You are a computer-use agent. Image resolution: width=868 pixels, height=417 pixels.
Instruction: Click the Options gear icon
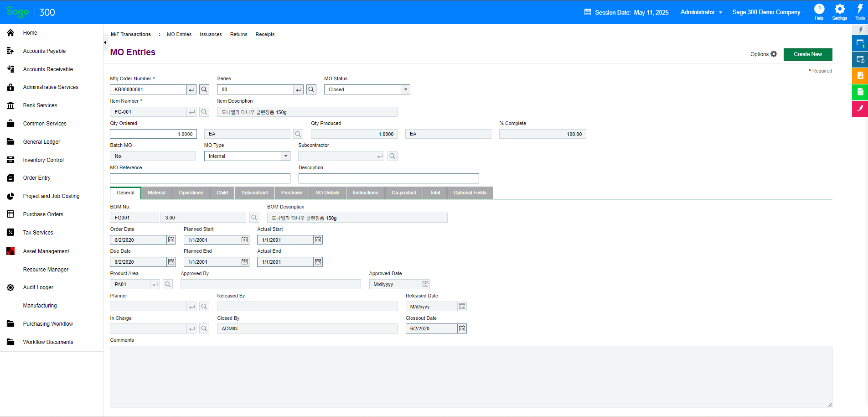click(x=774, y=54)
